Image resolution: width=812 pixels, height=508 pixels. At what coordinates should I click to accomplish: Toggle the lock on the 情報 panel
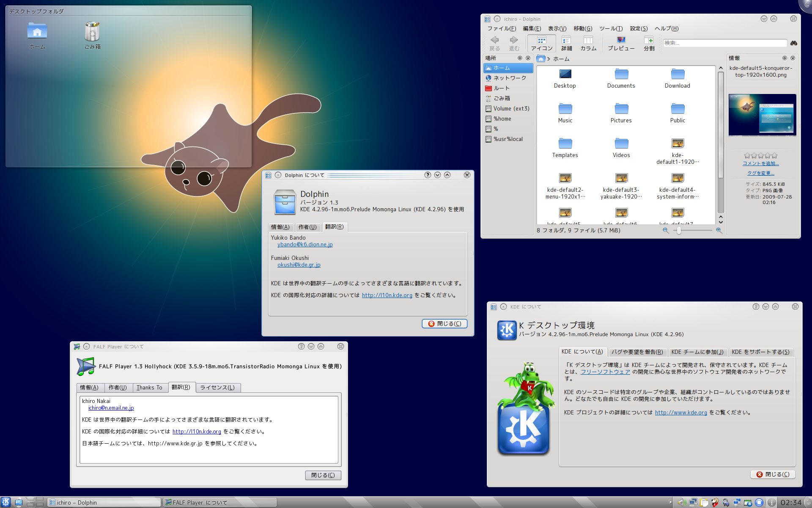point(785,58)
